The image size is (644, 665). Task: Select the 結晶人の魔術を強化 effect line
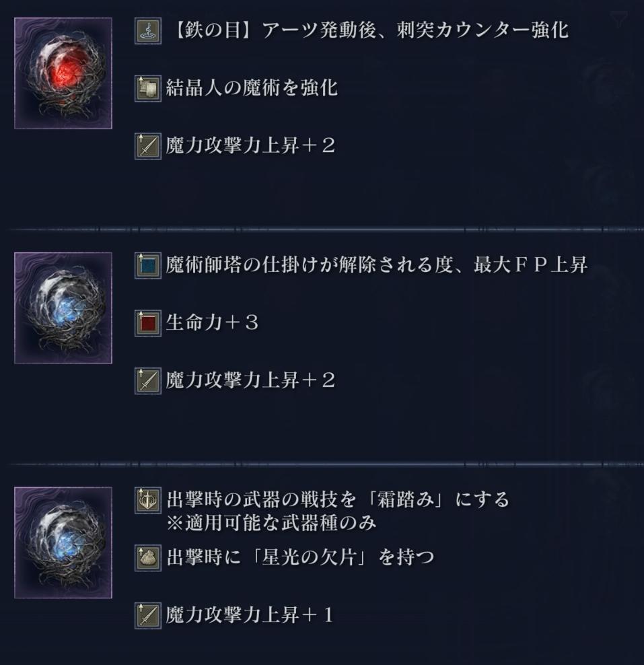[252, 88]
